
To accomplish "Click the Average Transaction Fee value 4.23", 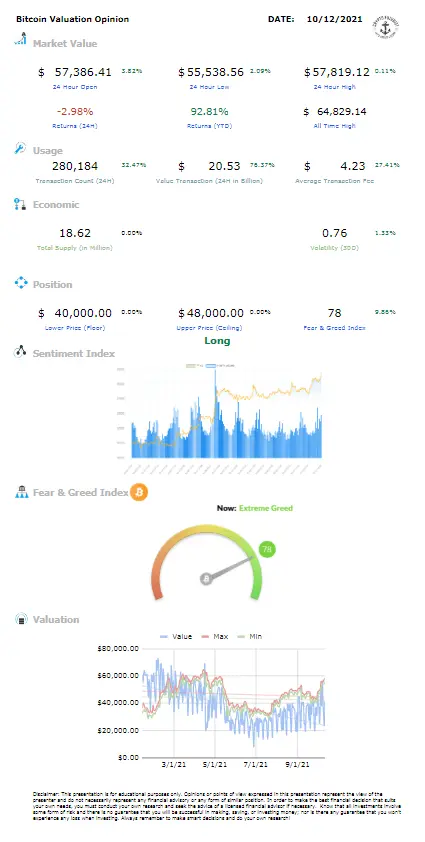I will coord(352,166).
